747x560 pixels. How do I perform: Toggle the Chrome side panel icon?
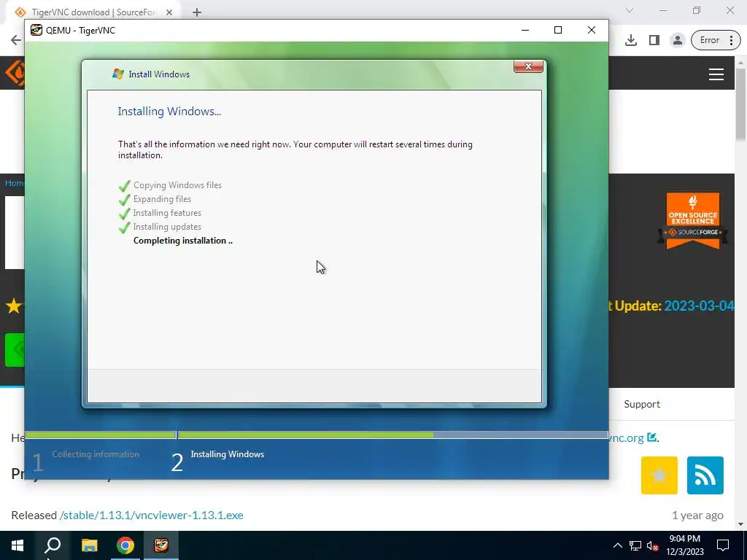coord(654,40)
